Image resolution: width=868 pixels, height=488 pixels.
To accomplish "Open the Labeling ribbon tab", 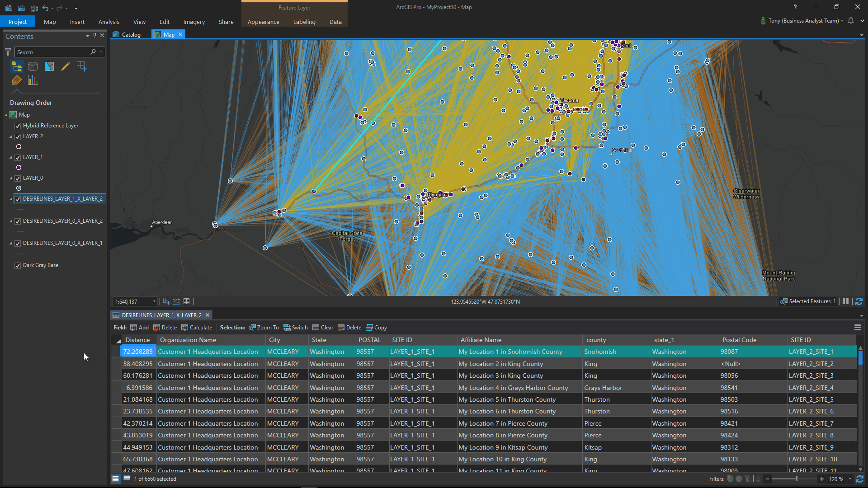I will [304, 22].
